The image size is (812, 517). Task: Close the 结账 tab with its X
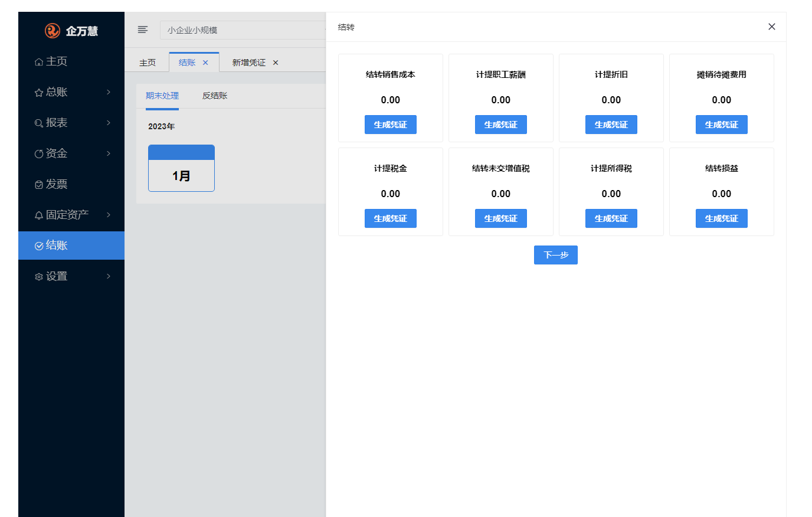pos(205,63)
